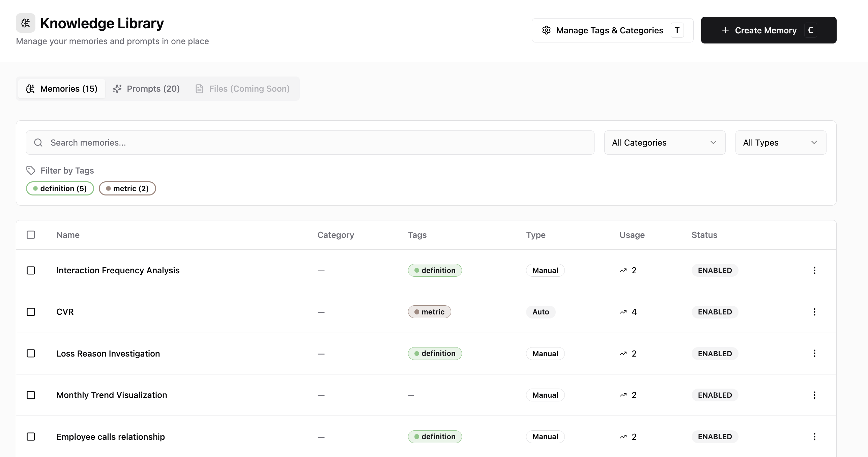Focus the Search memories input field
868x457 pixels.
(317, 143)
